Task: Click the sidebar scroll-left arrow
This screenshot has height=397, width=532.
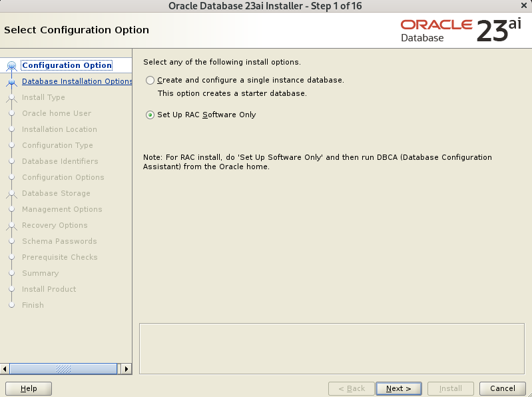Action: (5, 369)
